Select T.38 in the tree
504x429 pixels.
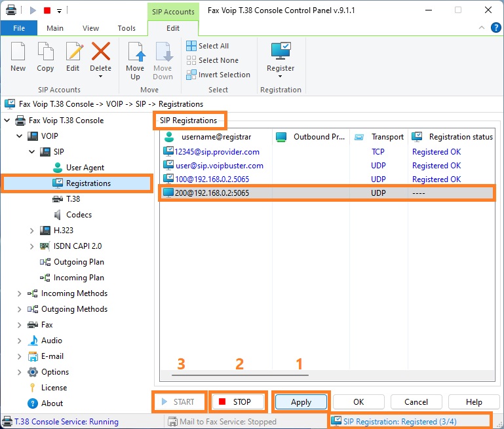[73, 199]
